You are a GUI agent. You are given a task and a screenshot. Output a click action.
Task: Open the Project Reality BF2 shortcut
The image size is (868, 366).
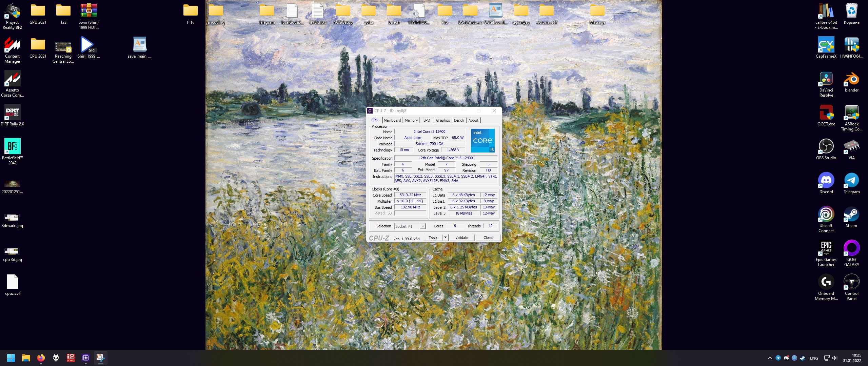[12, 16]
